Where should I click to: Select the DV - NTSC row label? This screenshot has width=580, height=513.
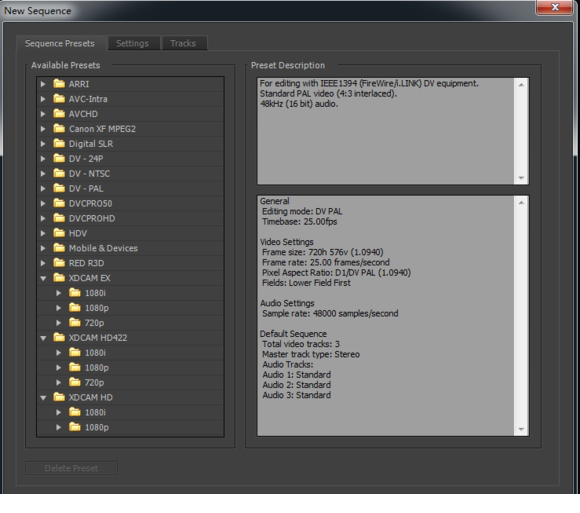click(x=89, y=173)
